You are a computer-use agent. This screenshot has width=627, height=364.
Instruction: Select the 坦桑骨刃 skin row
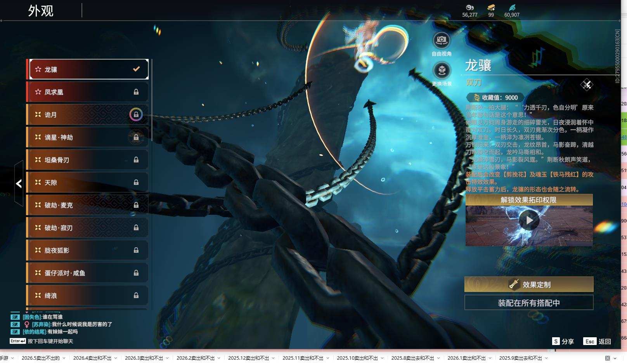click(87, 160)
